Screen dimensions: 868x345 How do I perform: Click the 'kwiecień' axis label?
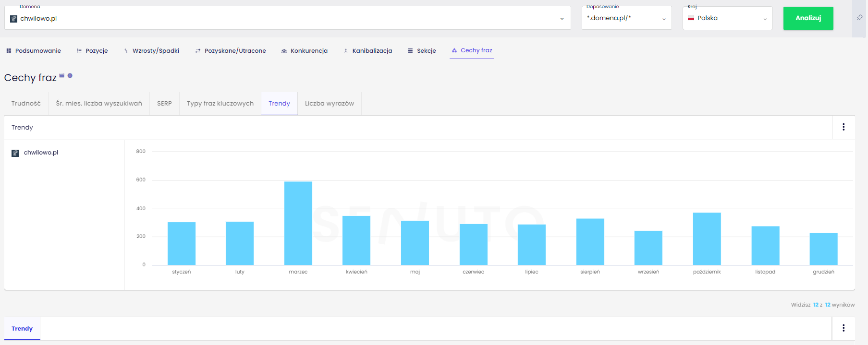pos(356,272)
